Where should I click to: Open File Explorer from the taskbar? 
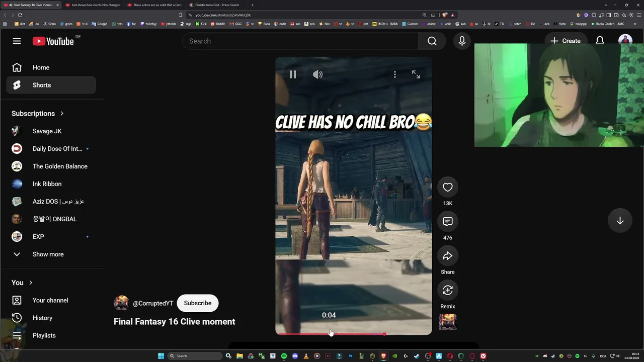[239, 356]
